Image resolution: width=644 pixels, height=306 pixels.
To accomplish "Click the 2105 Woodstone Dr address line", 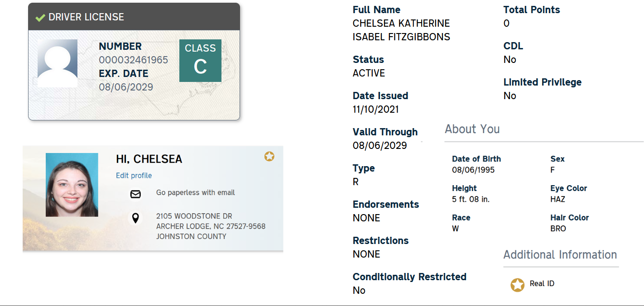I will [x=194, y=216].
